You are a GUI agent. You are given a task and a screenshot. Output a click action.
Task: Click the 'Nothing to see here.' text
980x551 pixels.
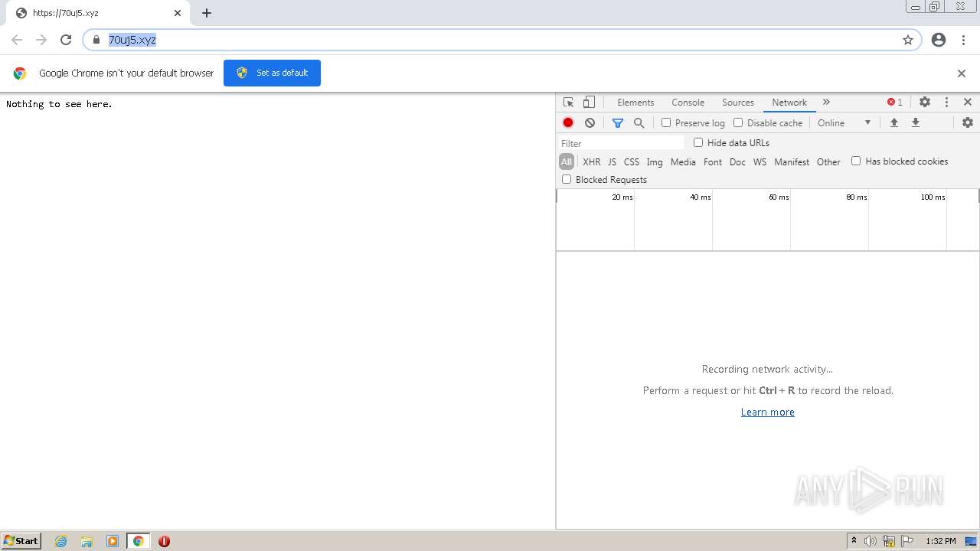click(59, 104)
